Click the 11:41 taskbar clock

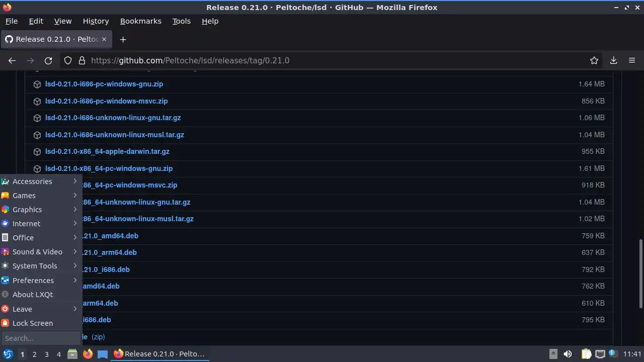pos(632,354)
